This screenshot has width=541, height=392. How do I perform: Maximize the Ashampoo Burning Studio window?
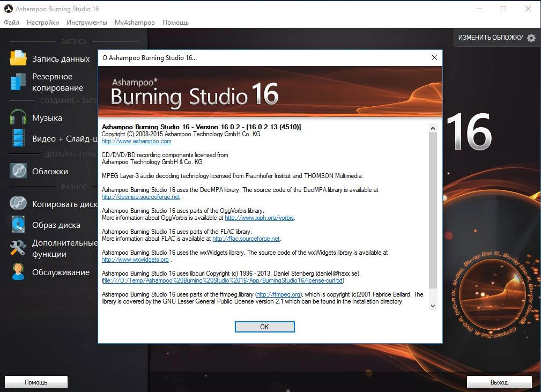point(503,9)
